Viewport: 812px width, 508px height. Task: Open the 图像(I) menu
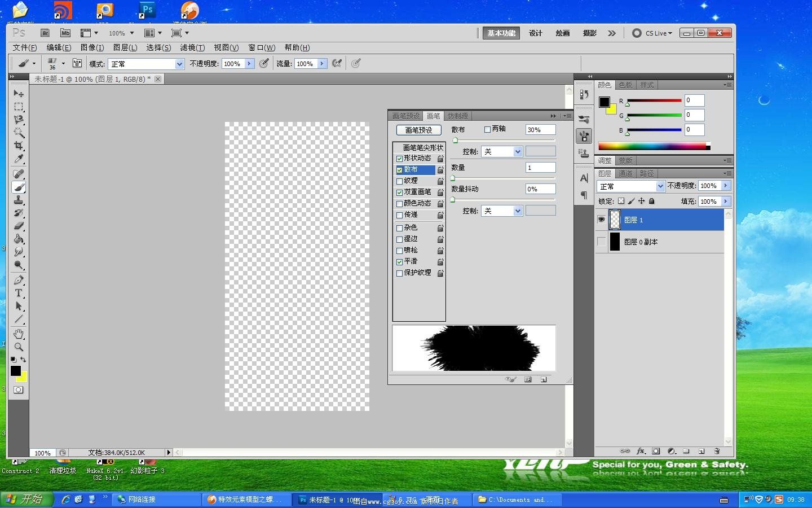92,47
